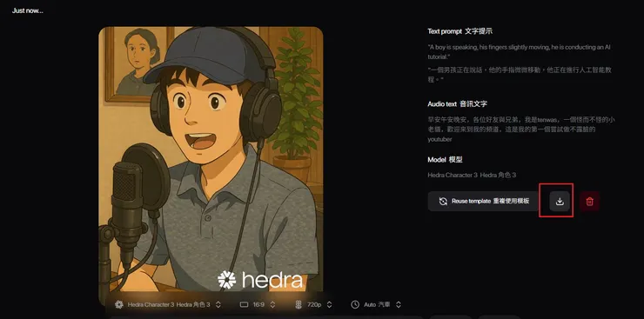This screenshot has width=644, height=319.
Task: Open the 16:9 aspect ratio dropdown
Action: coord(258,304)
